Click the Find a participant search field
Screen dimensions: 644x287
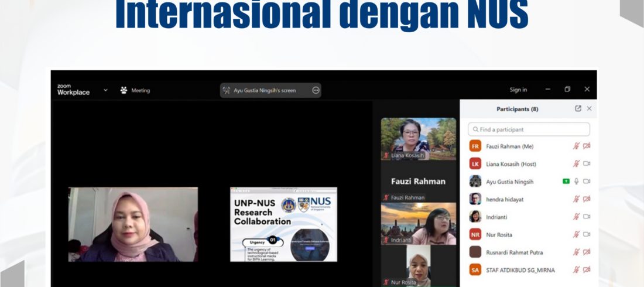point(529,129)
